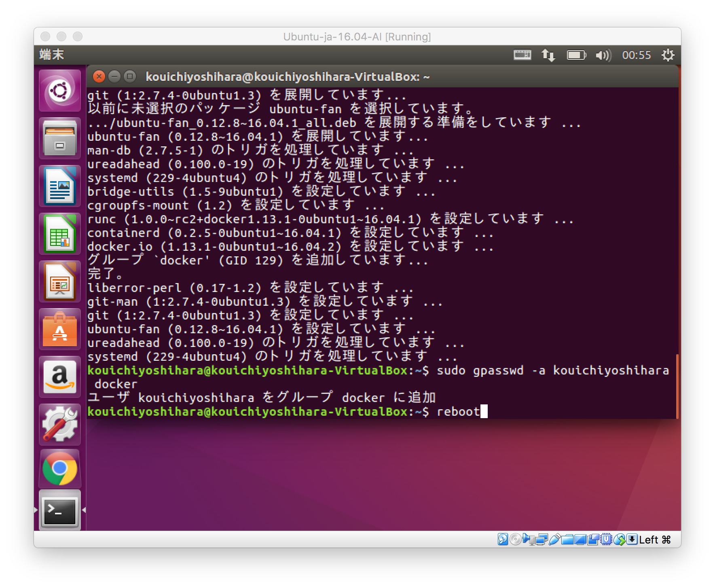Click the VirtualBox network adapters icon
Viewport: 715px width, 588px height.
pos(542,539)
